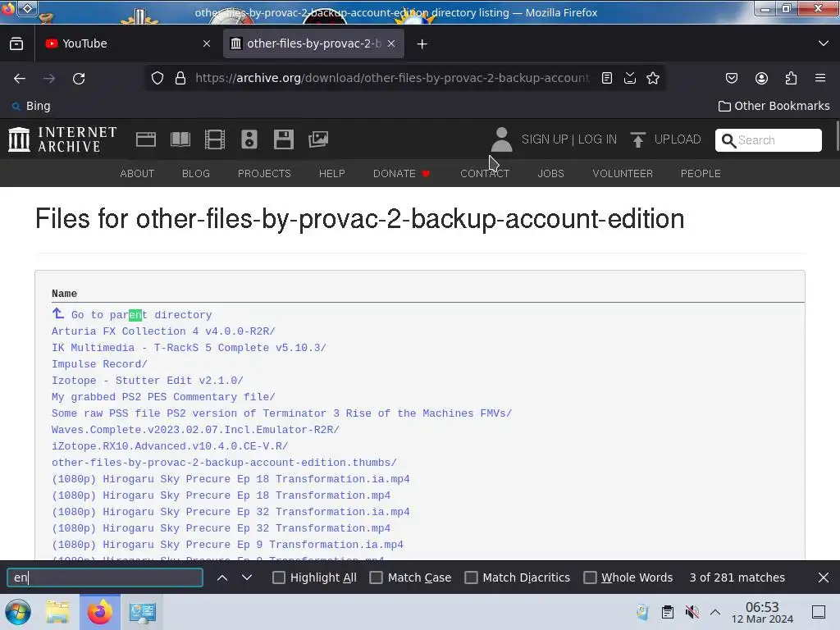Click the UPLOAD link text
This screenshot has width=840, height=630.
[x=678, y=139]
